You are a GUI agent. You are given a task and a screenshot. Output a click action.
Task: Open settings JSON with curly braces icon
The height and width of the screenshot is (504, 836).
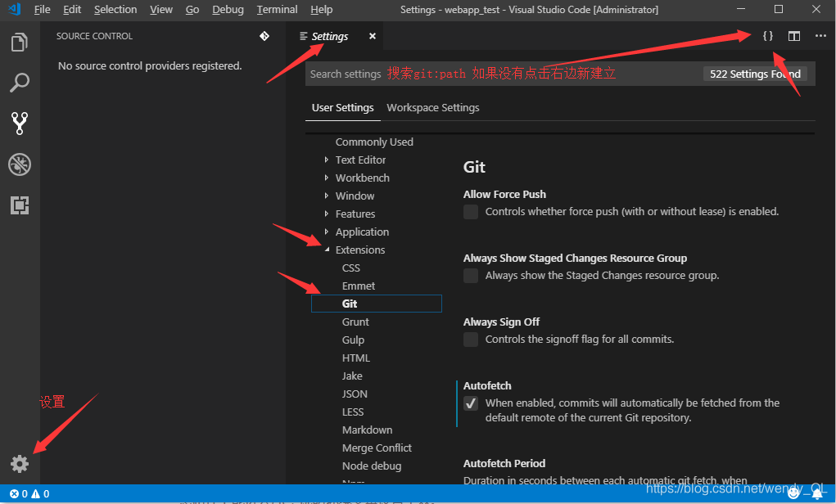click(x=768, y=36)
